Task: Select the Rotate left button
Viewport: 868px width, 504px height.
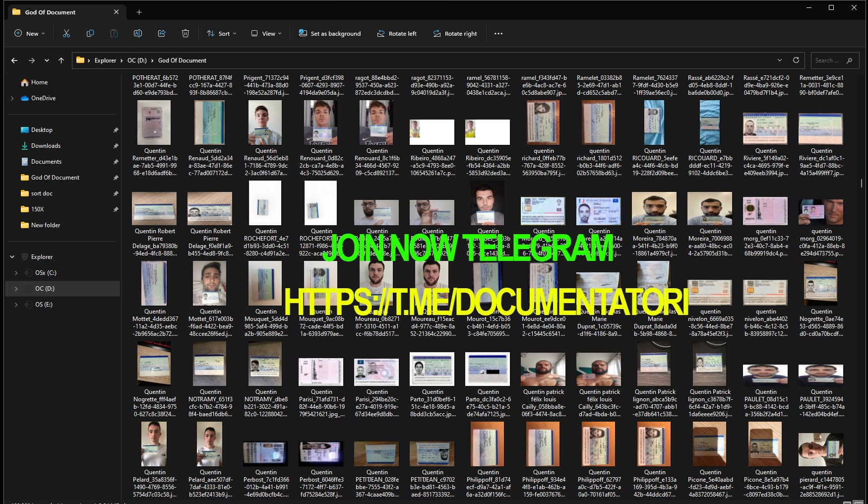Action: (397, 34)
